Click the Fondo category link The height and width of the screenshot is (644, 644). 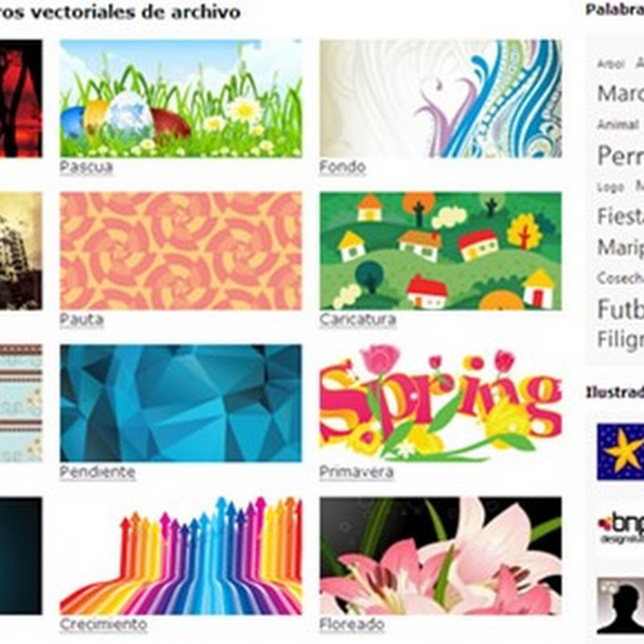coord(343,167)
